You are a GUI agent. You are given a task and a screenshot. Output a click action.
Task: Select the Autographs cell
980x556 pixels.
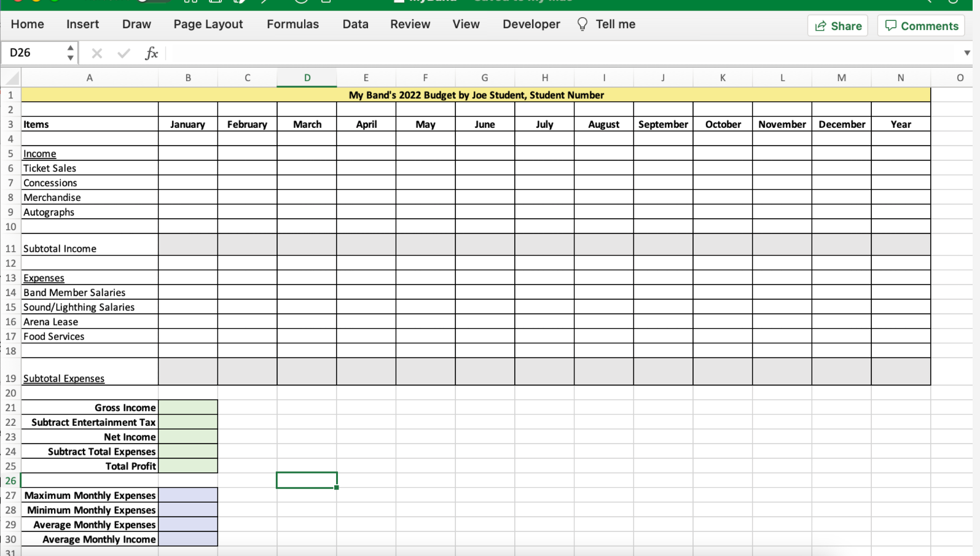[x=90, y=212]
